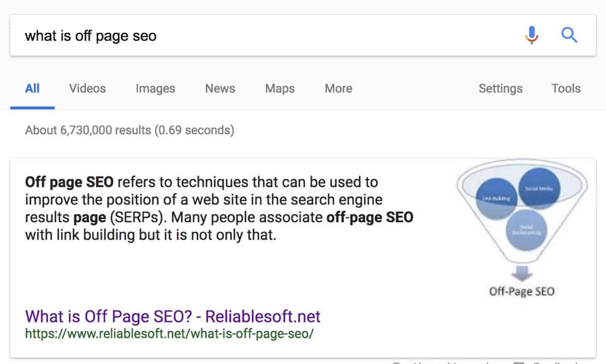Open the Settings menu
This screenshot has height=364, width=606.
tap(500, 88)
